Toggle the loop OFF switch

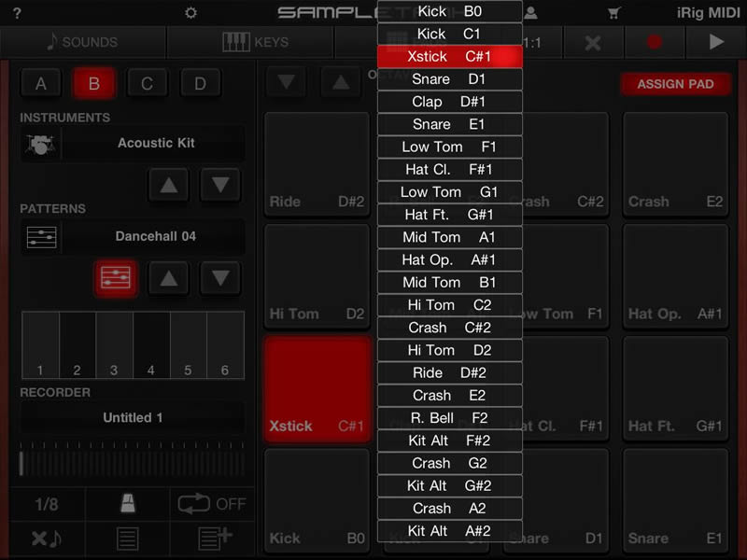212,504
